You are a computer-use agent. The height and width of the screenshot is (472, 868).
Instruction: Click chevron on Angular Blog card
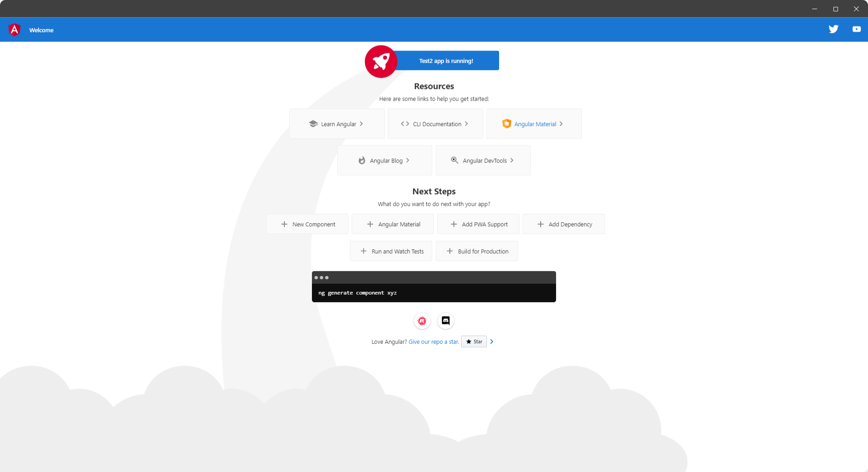click(x=407, y=160)
